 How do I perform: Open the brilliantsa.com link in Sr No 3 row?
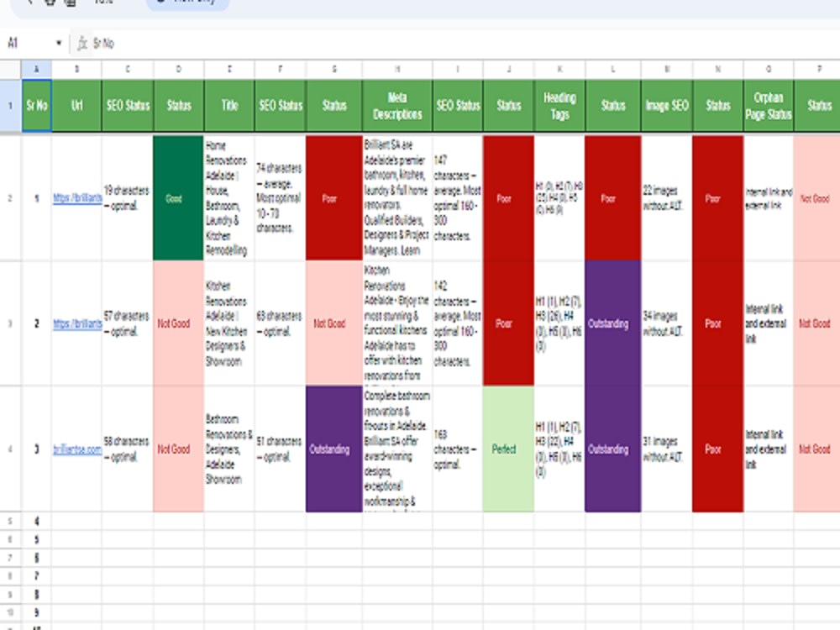(x=77, y=449)
